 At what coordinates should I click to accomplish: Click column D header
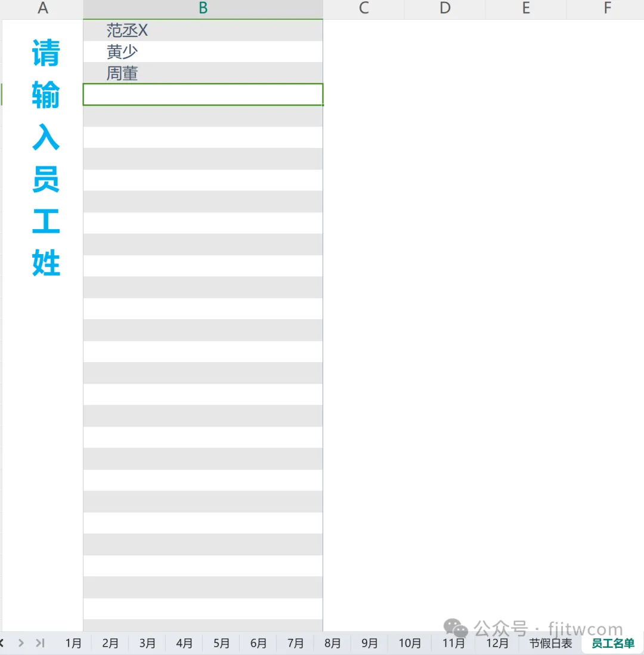tap(445, 8)
